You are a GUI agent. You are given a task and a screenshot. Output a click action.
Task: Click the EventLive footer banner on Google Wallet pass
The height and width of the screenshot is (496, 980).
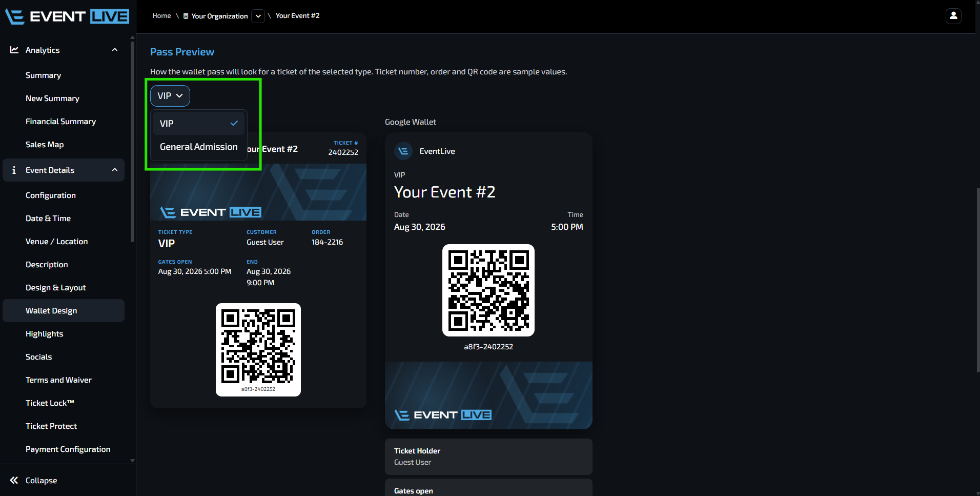(488, 395)
